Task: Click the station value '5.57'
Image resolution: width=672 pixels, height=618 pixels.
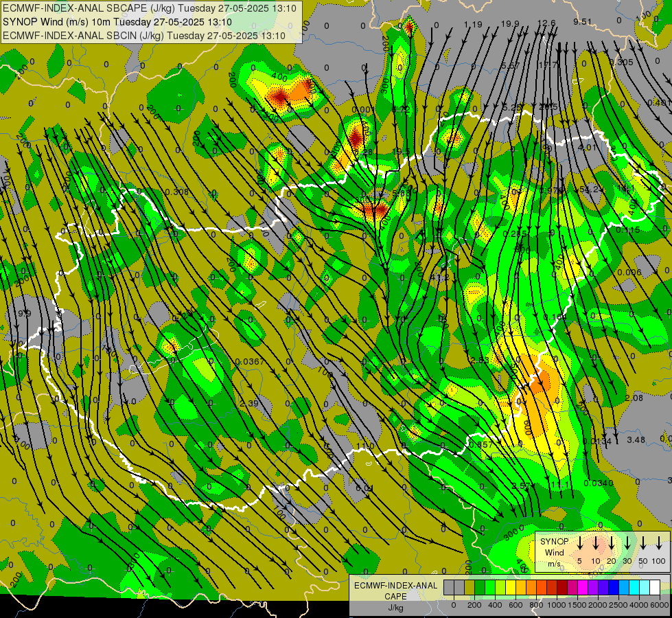Action: (511, 66)
